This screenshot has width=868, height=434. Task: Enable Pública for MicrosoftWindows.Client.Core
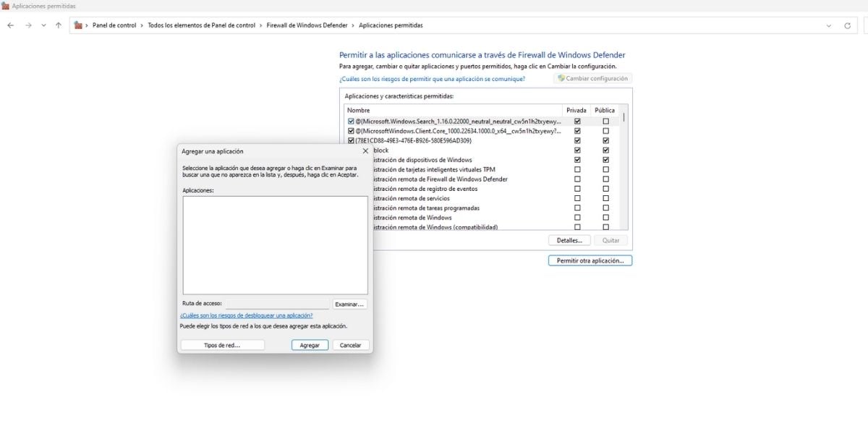pos(605,131)
